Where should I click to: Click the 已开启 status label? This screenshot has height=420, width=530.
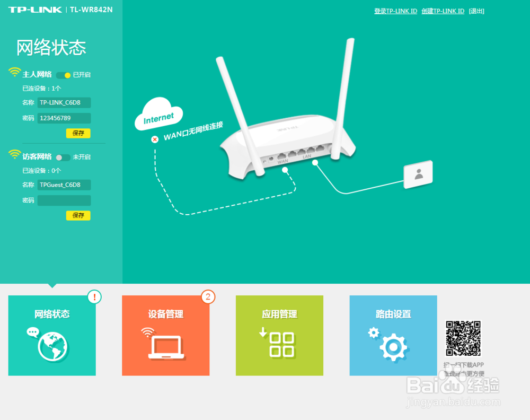(x=82, y=75)
